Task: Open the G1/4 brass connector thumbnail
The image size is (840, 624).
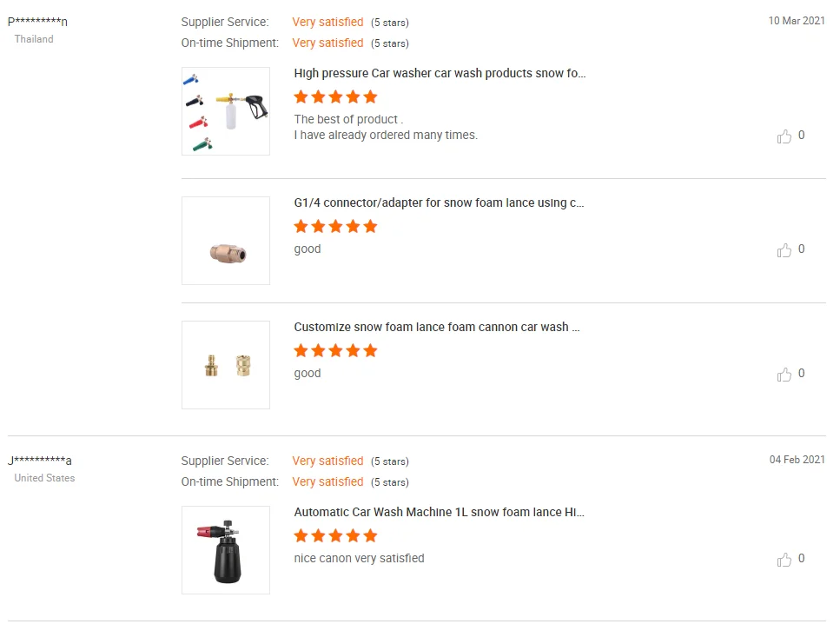Action: 226,241
